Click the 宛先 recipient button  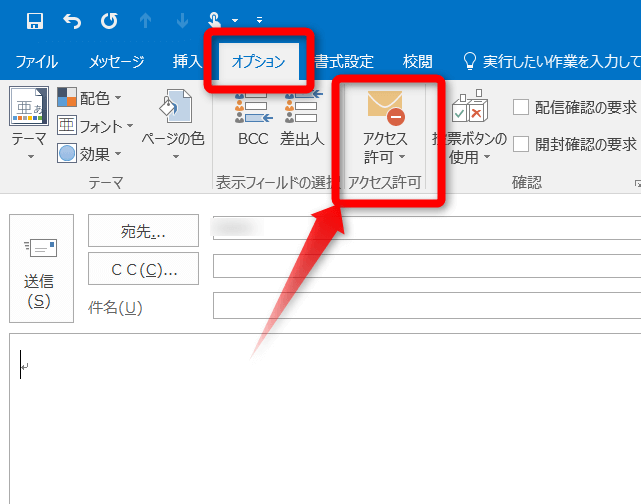coord(143,231)
